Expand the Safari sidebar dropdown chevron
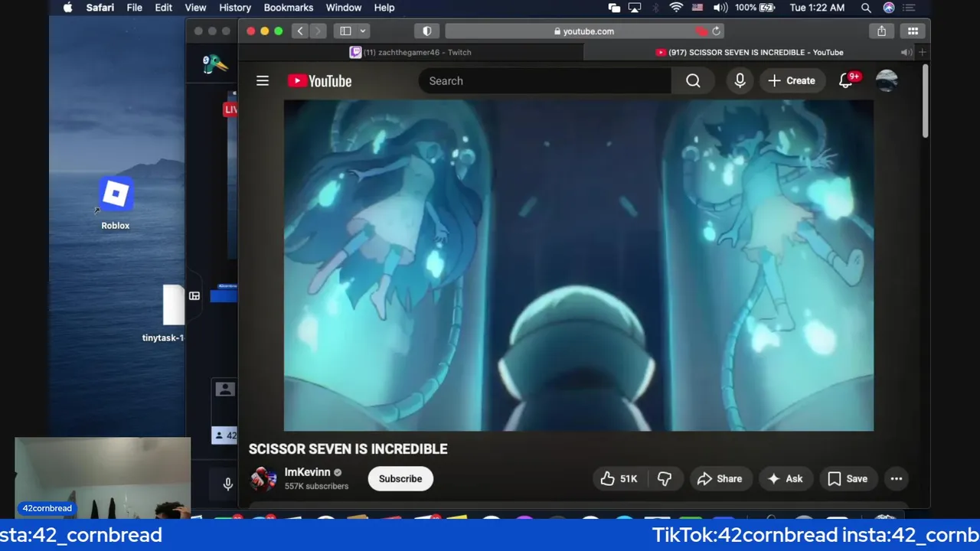The image size is (980, 551). [363, 31]
